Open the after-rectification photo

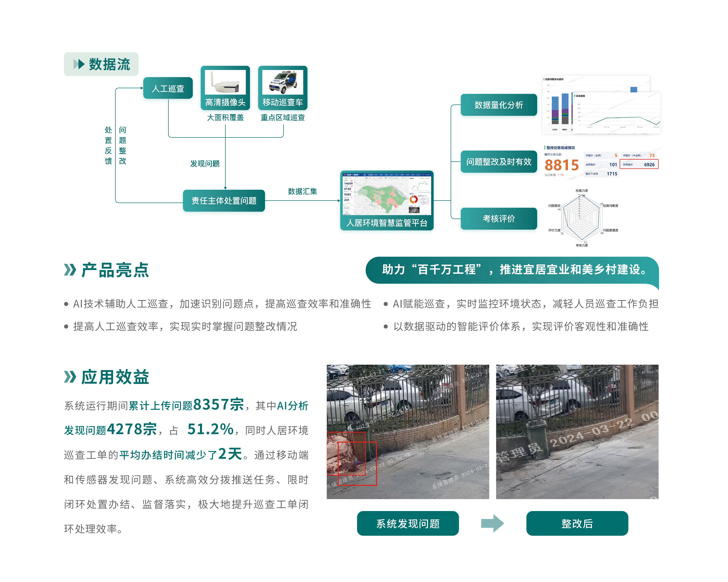(x=577, y=431)
